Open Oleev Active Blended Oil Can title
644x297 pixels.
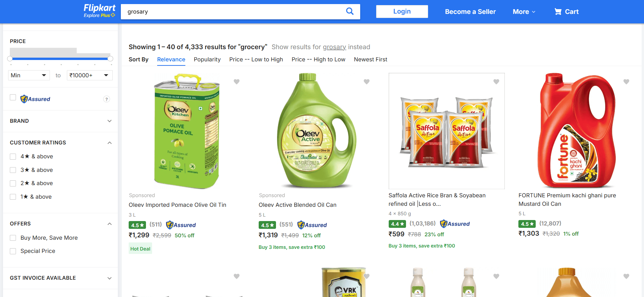tap(297, 205)
